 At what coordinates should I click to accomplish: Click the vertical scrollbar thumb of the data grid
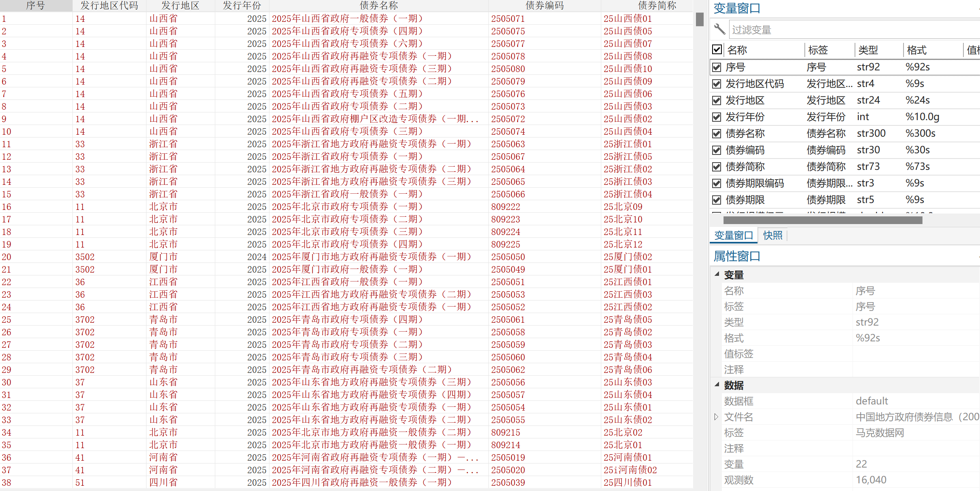point(700,19)
